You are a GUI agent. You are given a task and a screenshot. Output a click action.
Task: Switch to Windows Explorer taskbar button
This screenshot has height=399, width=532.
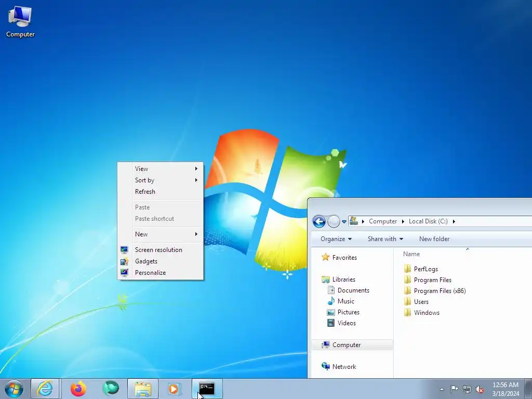click(x=143, y=389)
